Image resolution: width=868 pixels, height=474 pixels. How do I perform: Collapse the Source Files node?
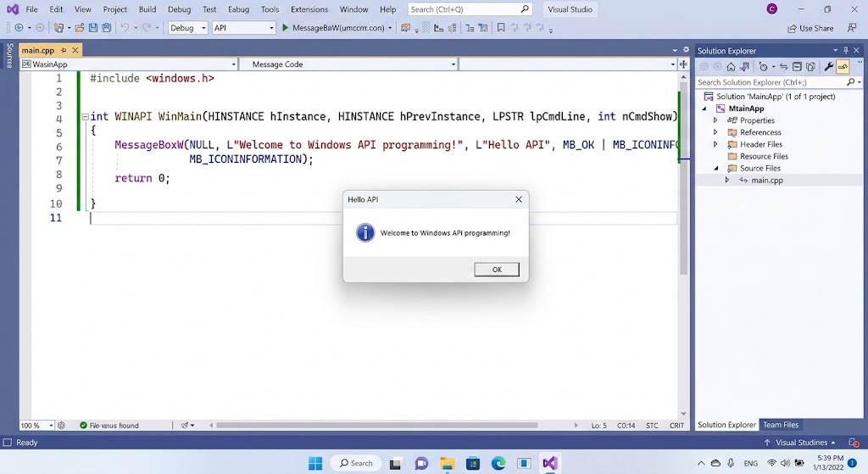click(x=715, y=169)
